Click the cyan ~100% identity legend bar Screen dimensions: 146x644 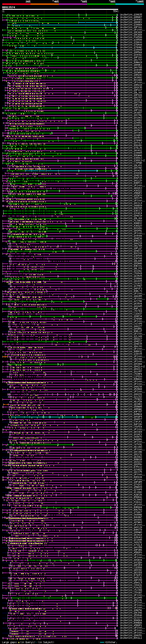click(x=130, y=4)
